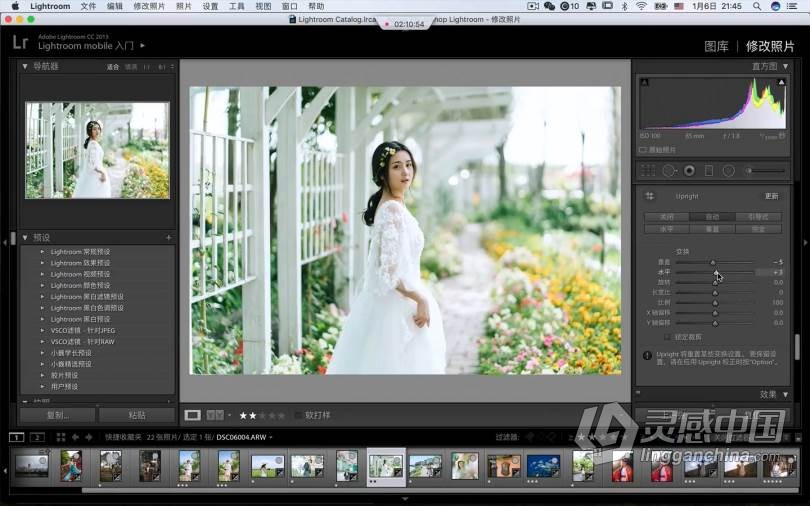Open the 编辑 menu
810x506 pixels.
pyautogui.click(x=115, y=6)
